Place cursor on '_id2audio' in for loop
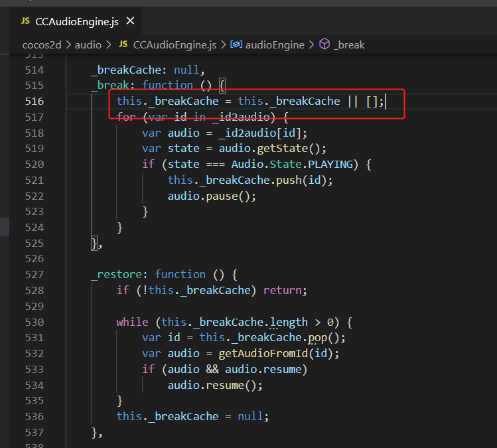497x448 pixels. coord(241,117)
